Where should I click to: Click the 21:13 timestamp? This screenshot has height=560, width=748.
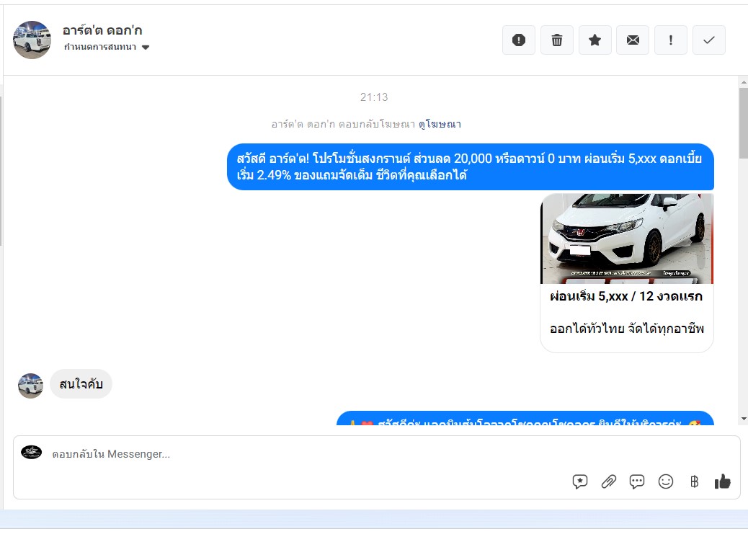[374, 97]
